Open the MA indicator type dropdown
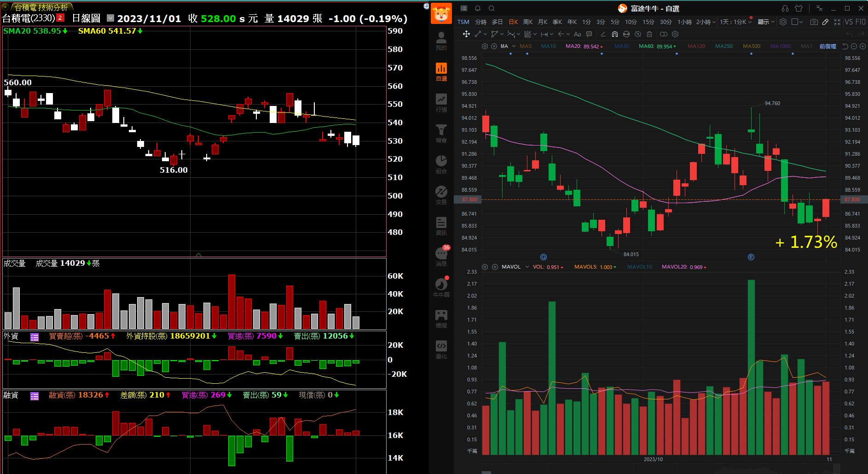868x474 pixels. coord(514,46)
